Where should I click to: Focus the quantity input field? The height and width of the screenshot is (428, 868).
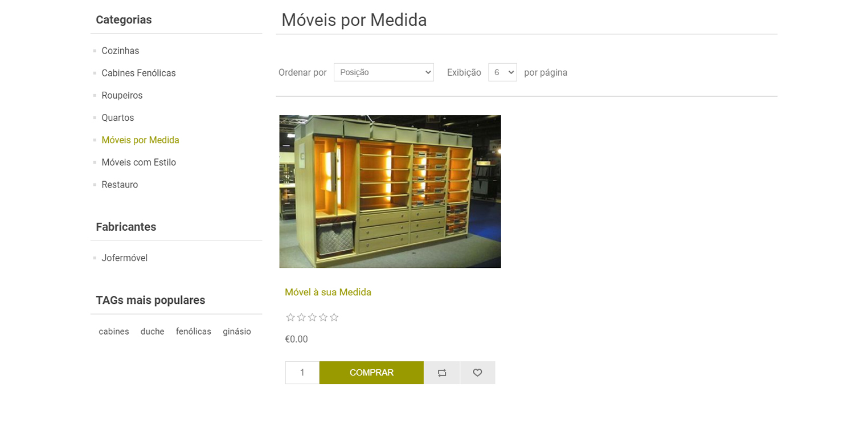coord(302,373)
